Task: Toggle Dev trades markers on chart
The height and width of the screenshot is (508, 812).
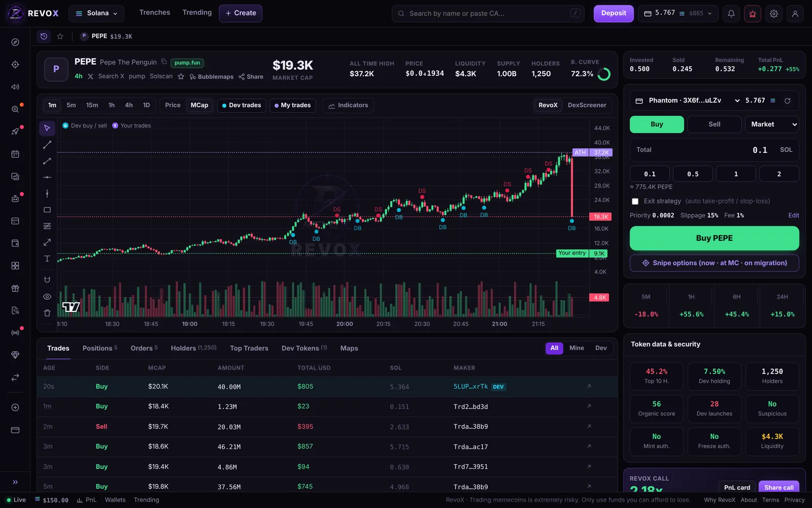Action: (242, 105)
